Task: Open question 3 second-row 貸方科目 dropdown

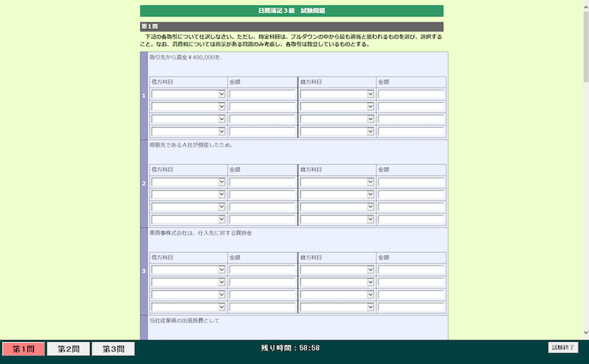Action: [337, 282]
